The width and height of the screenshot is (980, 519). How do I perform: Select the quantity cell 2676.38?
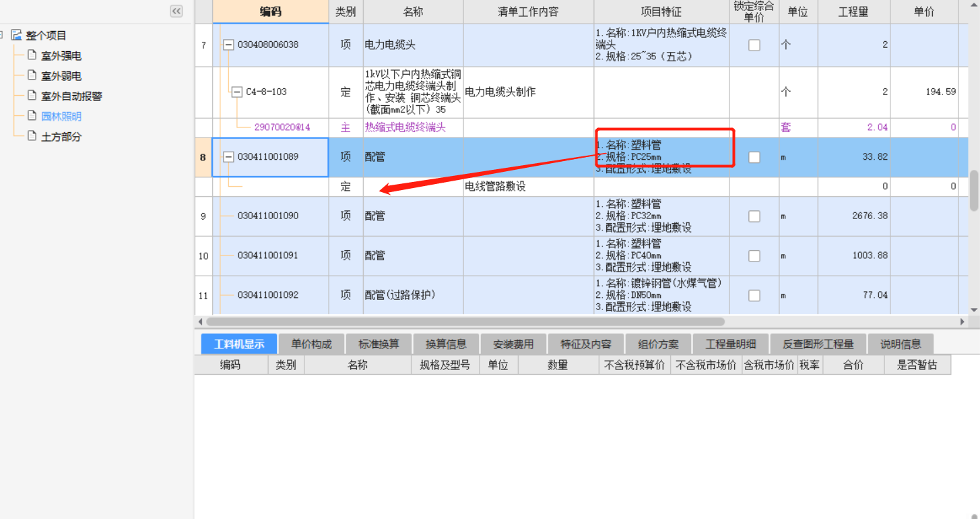click(853, 216)
